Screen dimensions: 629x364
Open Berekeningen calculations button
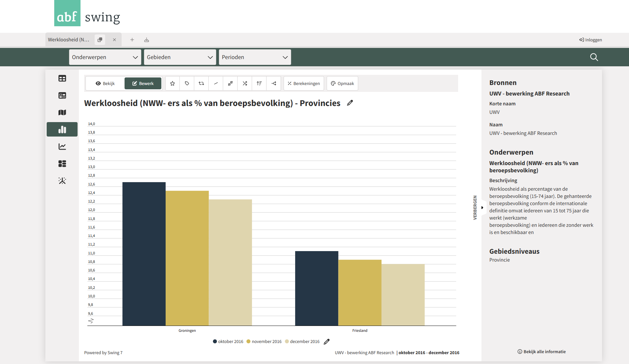[x=304, y=83]
